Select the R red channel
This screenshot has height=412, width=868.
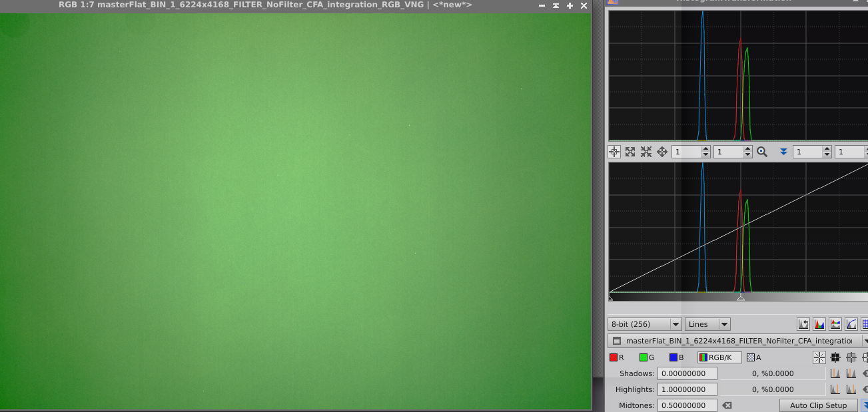click(617, 357)
